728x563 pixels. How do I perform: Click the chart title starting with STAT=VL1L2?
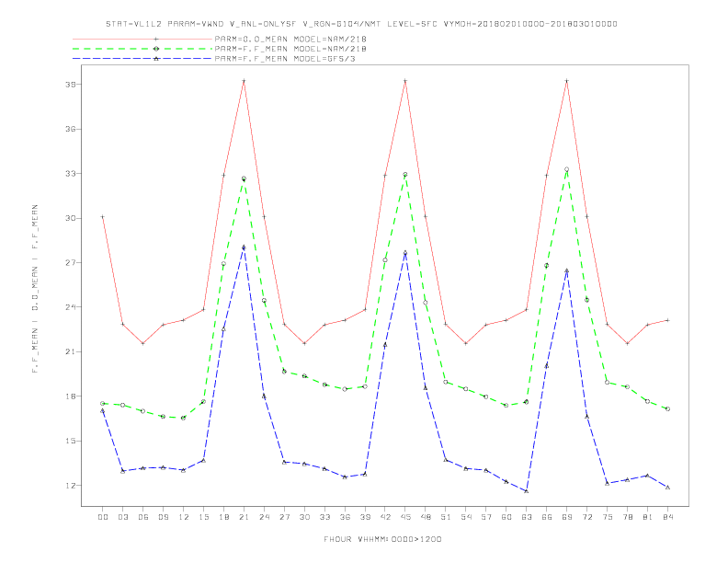[361, 24]
